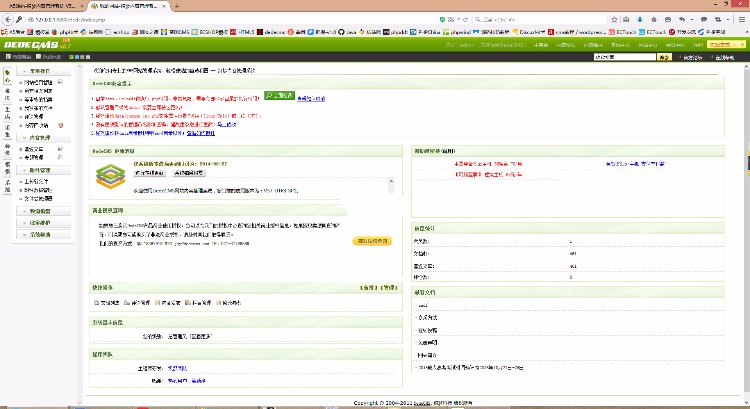The width and height of the screenshot is (750, 409).
Task: Click the 隐藏菜单 icon in the dark bar
Action: click(x=8, y=56)
